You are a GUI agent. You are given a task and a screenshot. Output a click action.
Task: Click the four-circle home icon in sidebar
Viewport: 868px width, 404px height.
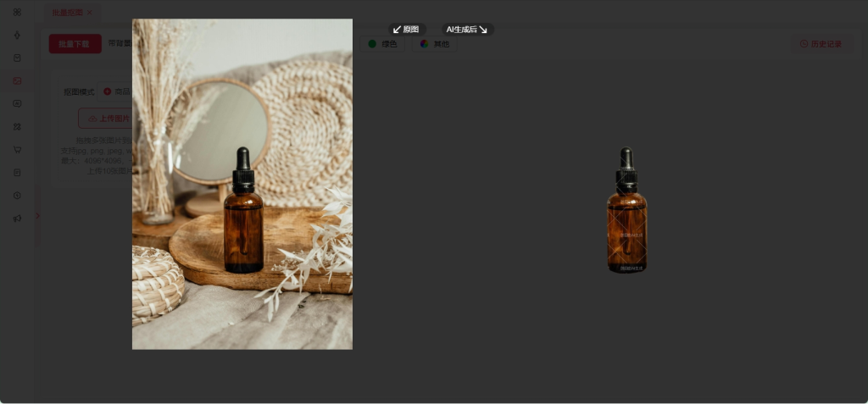coord(17,12)
